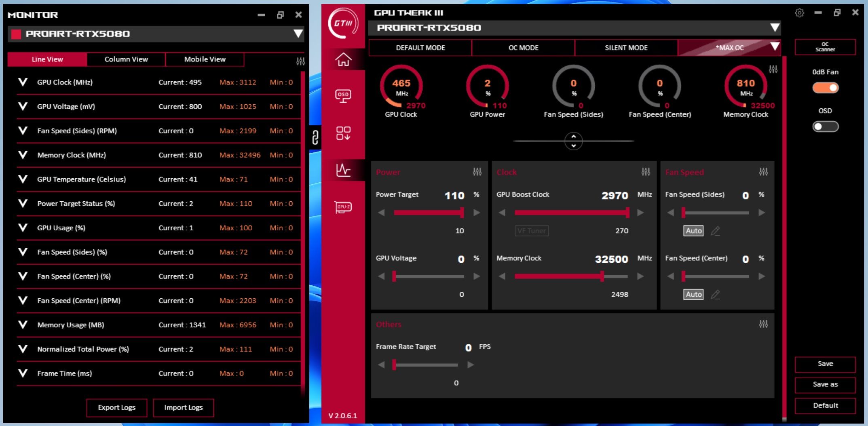Click the VF Tuner button
The width and height of the screenshot is (868, 426).
click(x=532, y=231)
